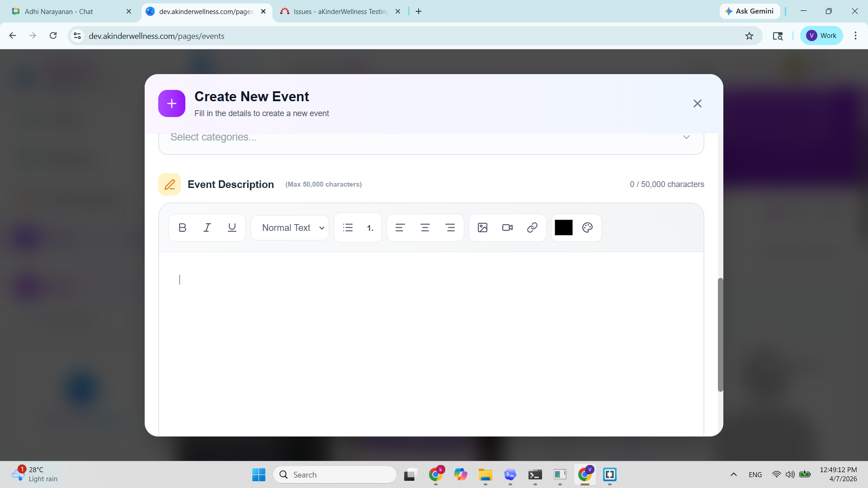
Task: Insert a bulleted list
Action: coord(348,228)
